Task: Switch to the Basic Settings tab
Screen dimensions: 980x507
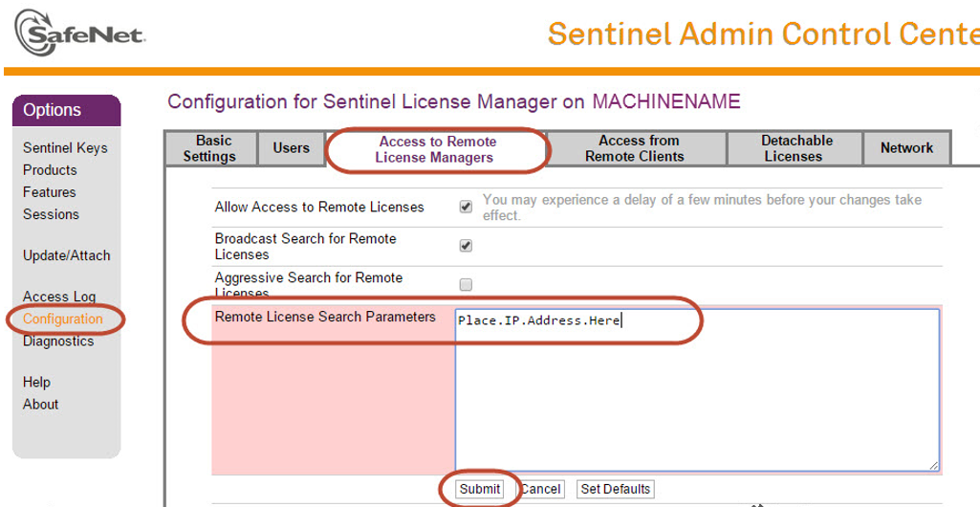Action: pyautogui.click(x=210, y=148)
